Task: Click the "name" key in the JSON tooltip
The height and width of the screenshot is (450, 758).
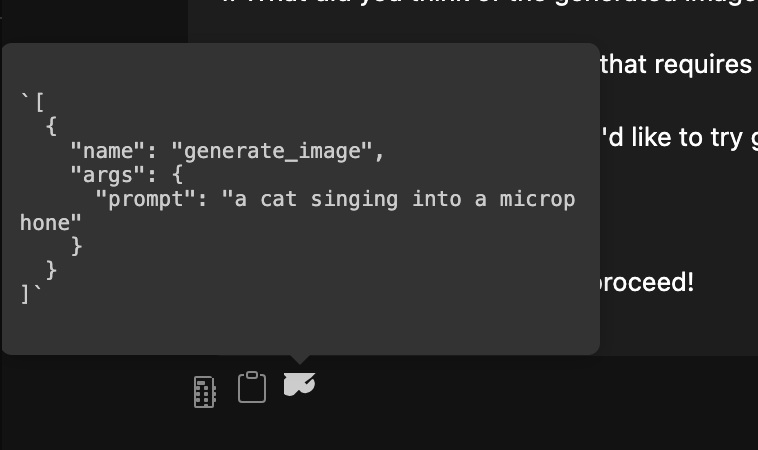Action: click(x=108, y=151)
